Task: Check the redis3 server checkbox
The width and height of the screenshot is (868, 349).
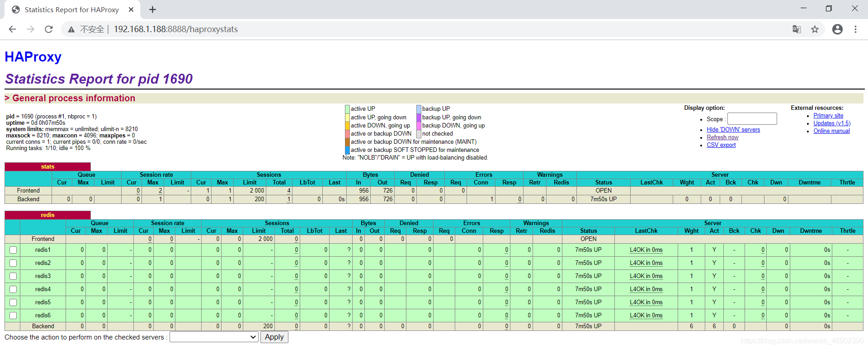Action: click(x=13, y=276)
